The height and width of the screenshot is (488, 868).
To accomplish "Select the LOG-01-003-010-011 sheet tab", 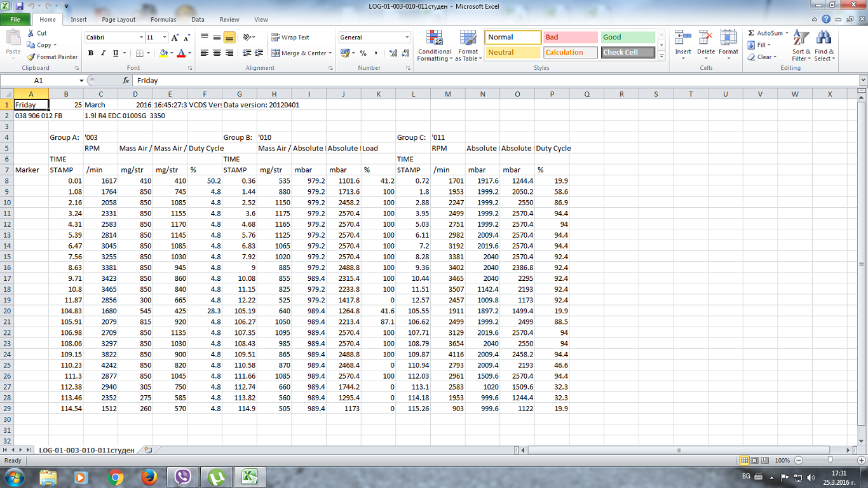I will coord(86,450).
